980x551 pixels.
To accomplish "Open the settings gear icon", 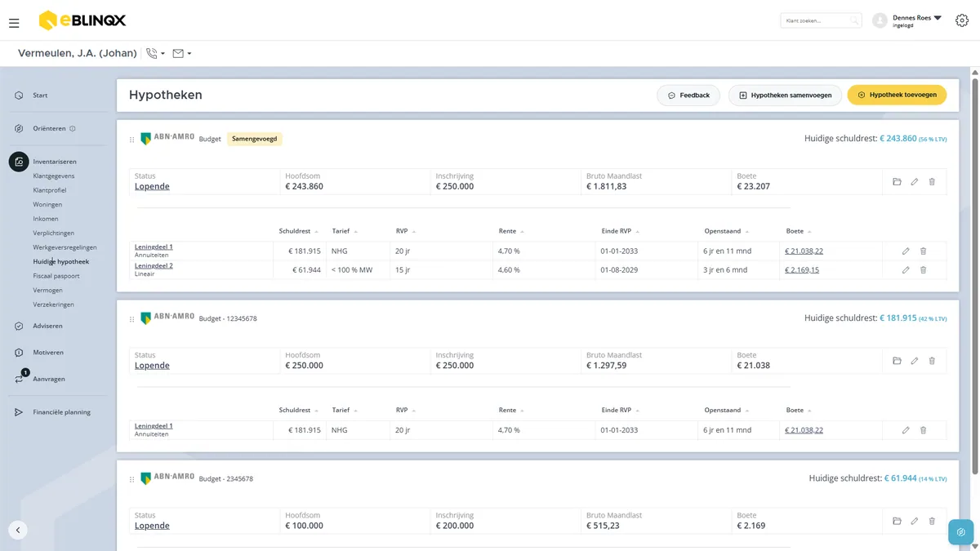I will click(962, 20).
